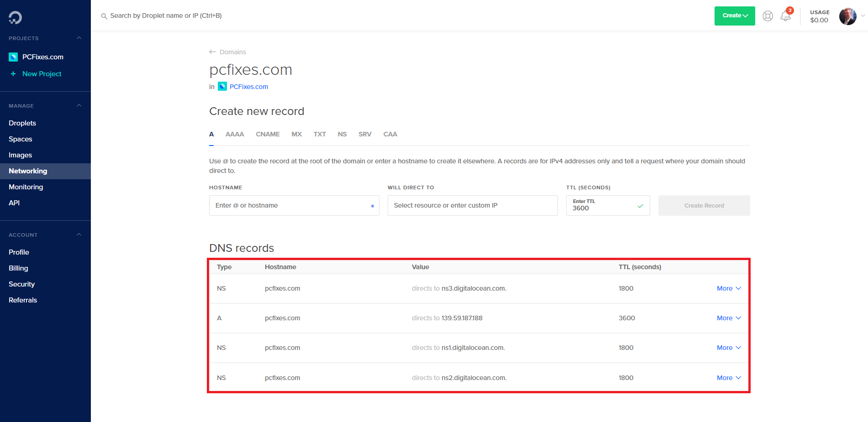Go back to Domains page

click(233, 52)
